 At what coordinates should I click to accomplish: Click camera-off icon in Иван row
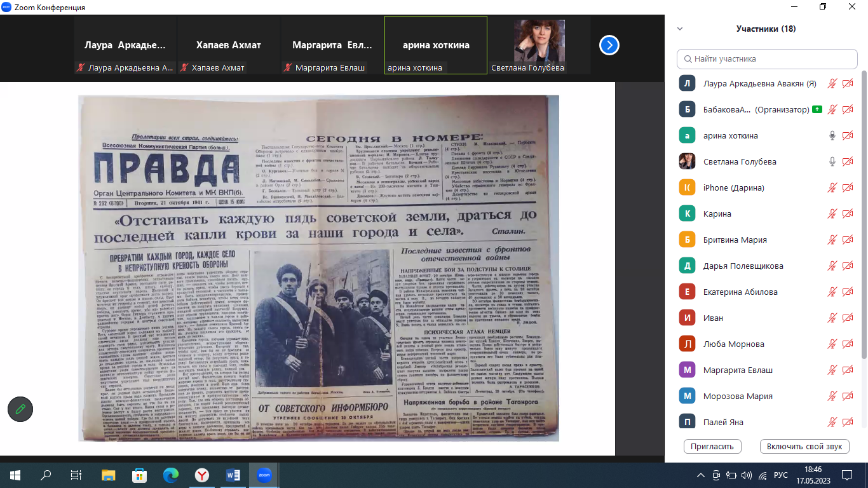click(848, 318)
